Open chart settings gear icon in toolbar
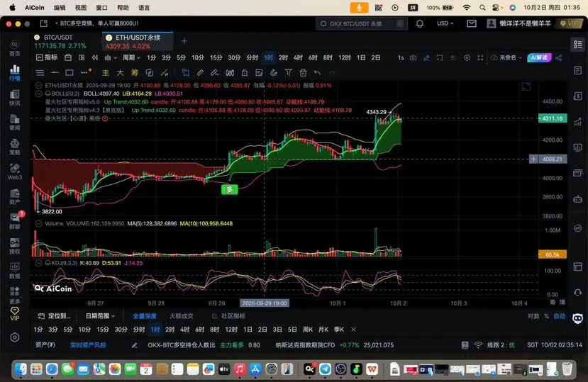This screenshot has height=382, width=588. 467,57
